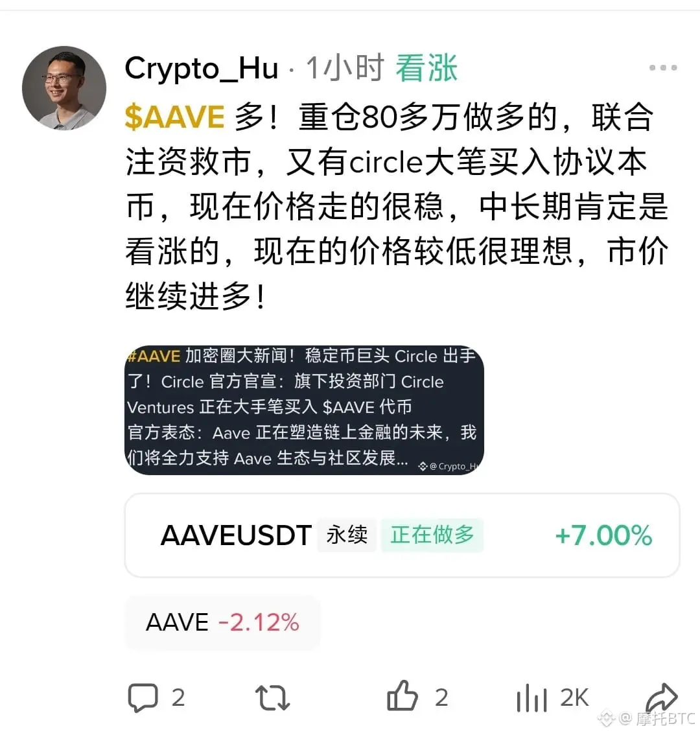The height and width of the screenshot is (735, 700).
Task: Open the AAVEUSDT perpetual position card
Action: pos(402,535)
